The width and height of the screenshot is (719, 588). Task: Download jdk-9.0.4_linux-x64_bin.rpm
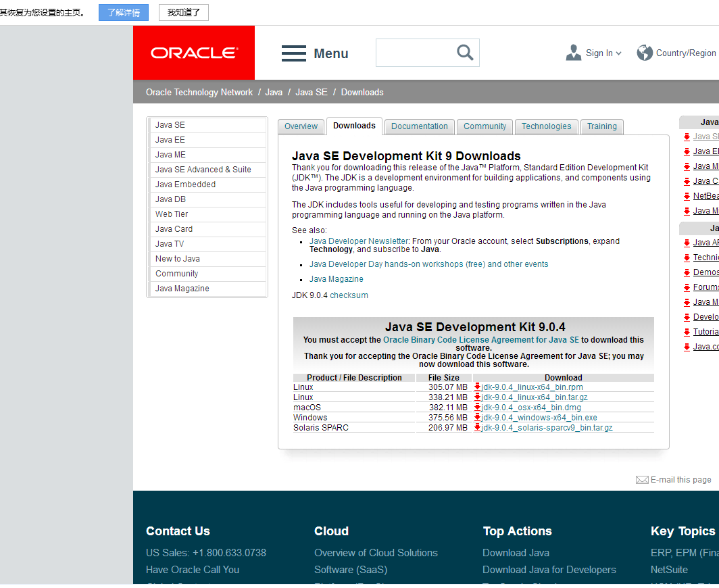click(x=532, y=387)
